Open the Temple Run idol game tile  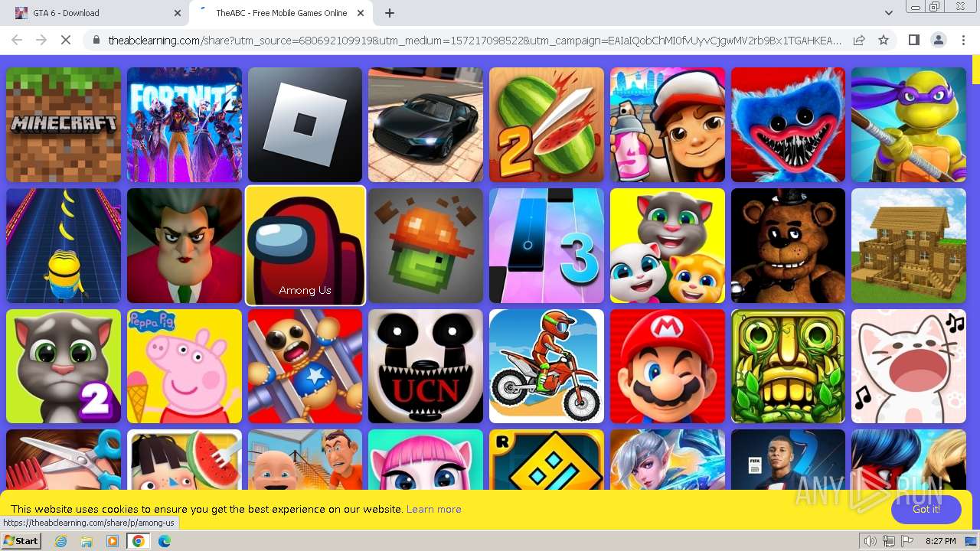point(788,366)
